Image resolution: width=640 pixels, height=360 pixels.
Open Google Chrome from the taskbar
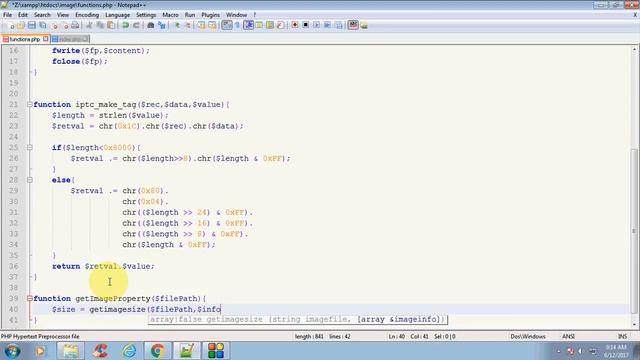(158, 351)
